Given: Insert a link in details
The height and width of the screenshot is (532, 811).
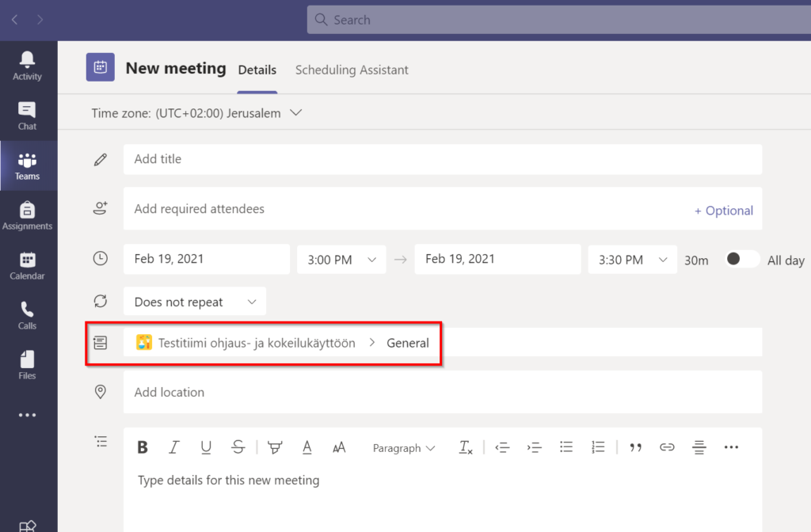Looking at the screenshot, I should 667,447.
